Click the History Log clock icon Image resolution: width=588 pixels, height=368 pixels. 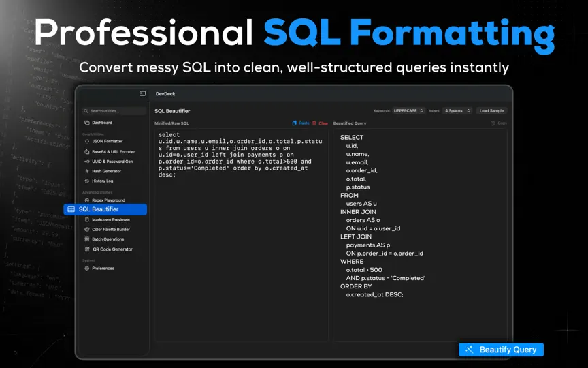pyautogui.click(x=87, y=181)
